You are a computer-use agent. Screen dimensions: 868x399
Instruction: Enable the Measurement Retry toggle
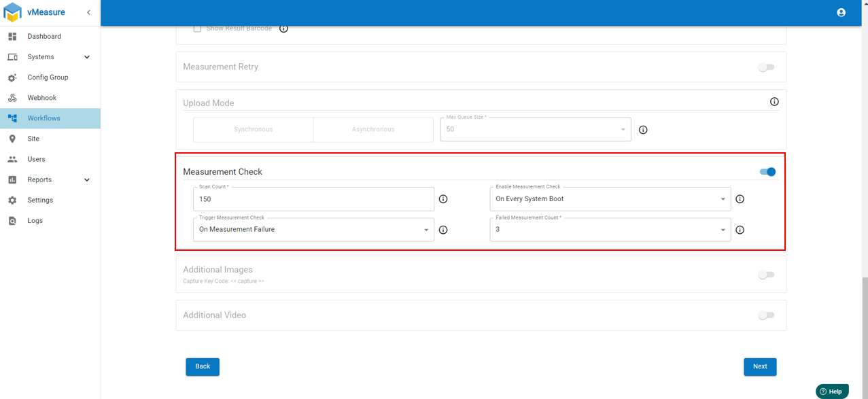point(766,67)
